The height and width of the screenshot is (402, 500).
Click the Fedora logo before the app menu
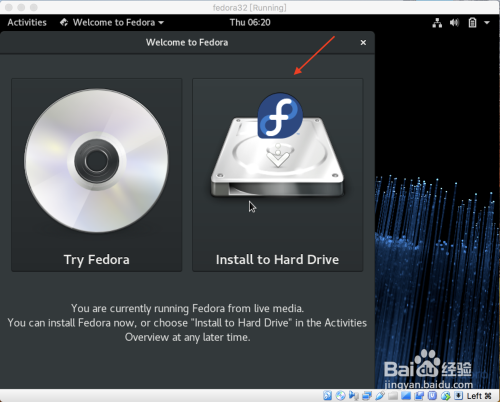(64, 22)
